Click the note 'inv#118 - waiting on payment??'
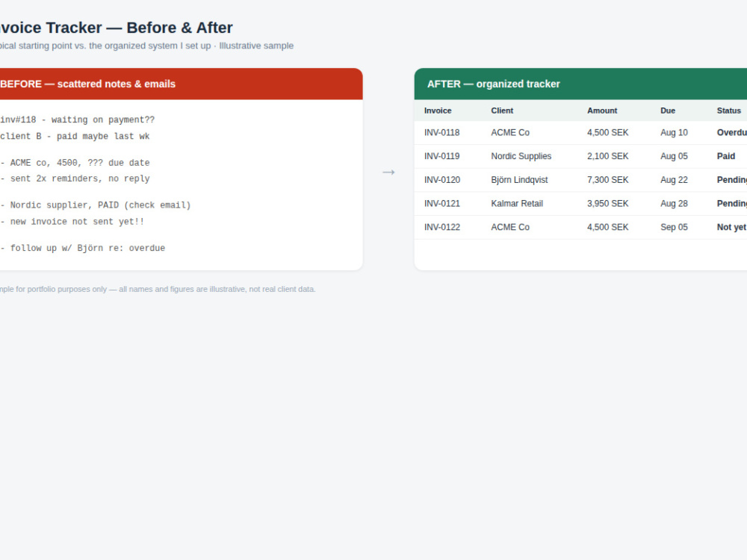 [x=77, y=119]
